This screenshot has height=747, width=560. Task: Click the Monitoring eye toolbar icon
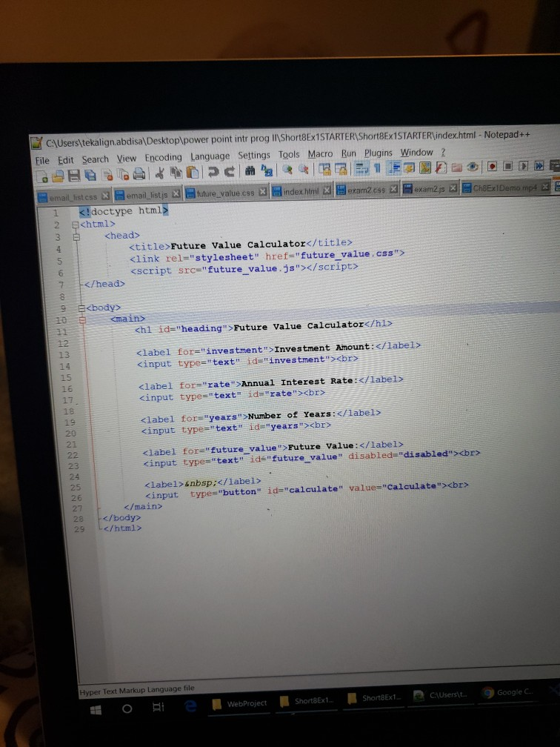click(x=473, y=166)
